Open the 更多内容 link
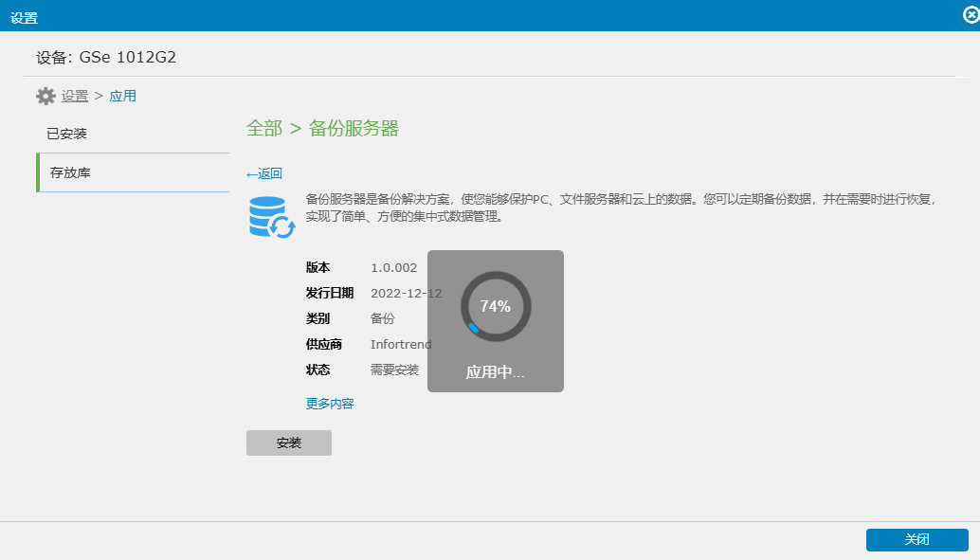Image resolution: width=980 pixels, height=560 pixels. 330,404
